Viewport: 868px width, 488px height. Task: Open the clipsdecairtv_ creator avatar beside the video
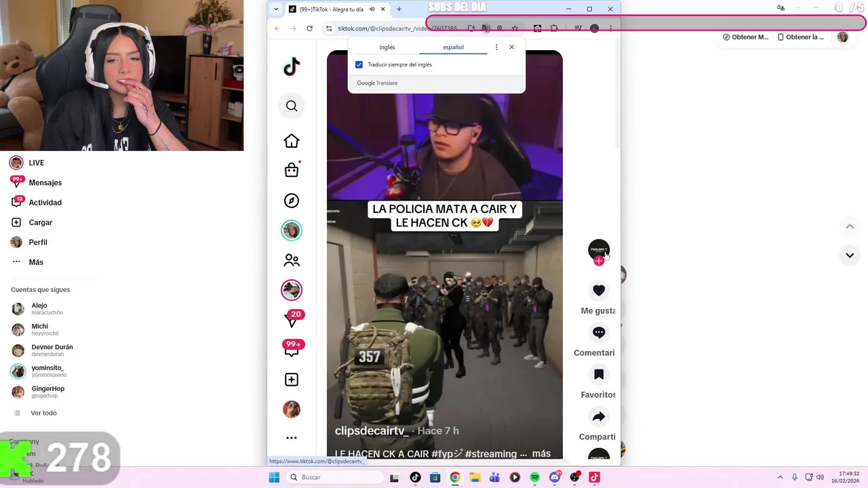(599, 249)
